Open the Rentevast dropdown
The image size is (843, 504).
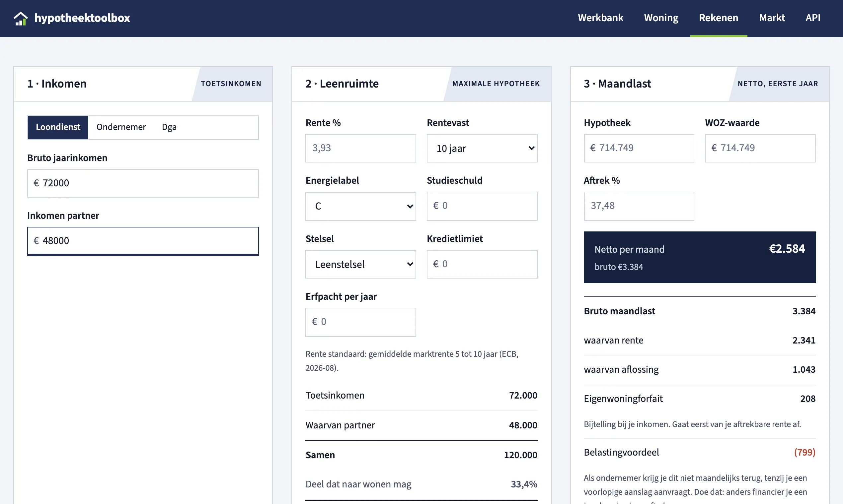tap(482, 148)
